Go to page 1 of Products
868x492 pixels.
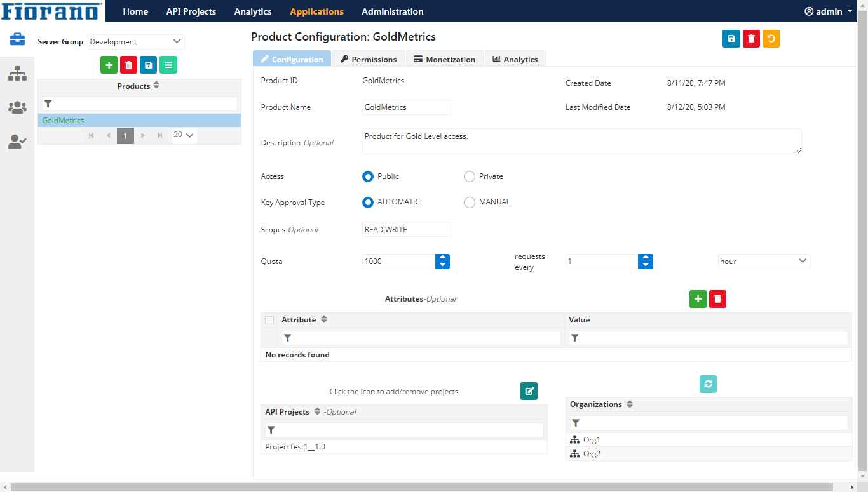125,135
